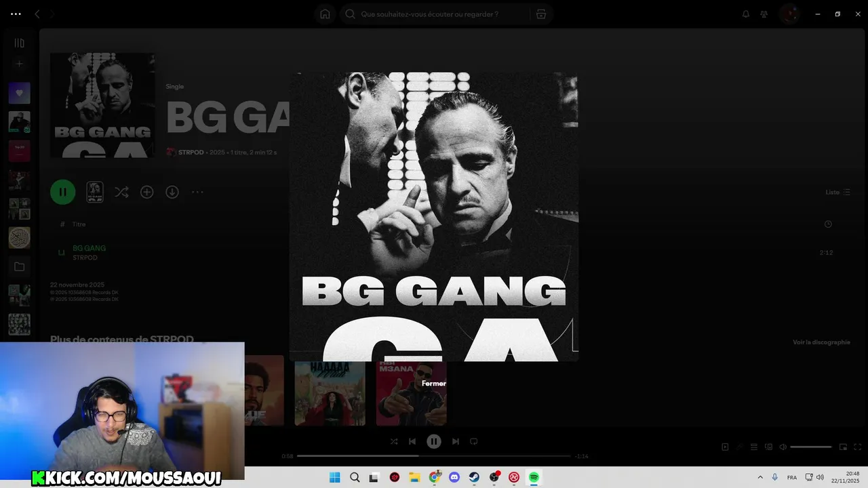868x488 pixels.
Task: Skip to the next track
Action: [456, 441]
